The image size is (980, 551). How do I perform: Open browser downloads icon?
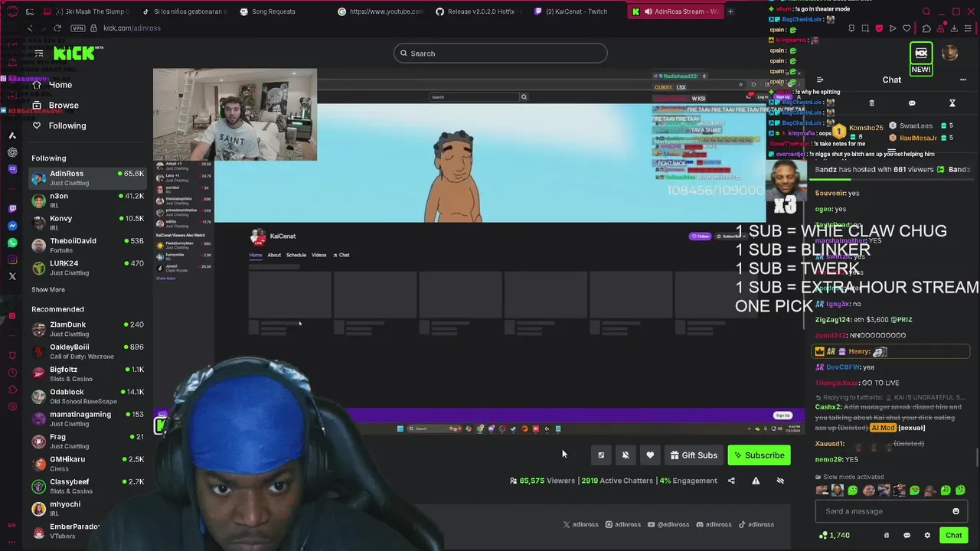[954, 28]
